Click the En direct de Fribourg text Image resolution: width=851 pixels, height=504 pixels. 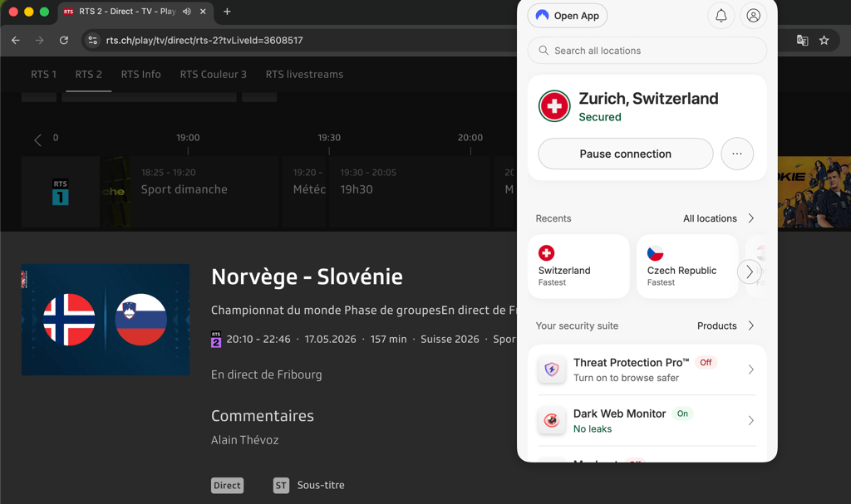(x=267, y=374)
